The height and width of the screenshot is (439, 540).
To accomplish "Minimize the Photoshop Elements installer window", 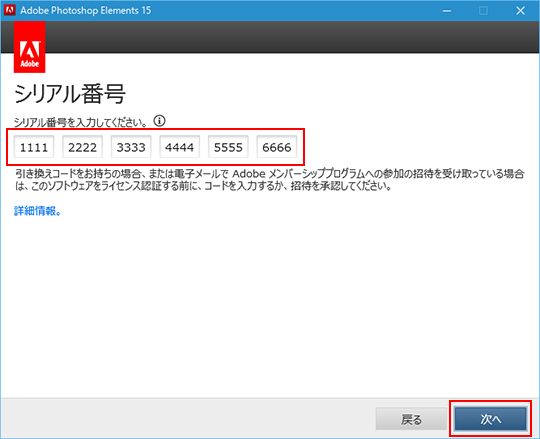I will (x=447, y=11).
